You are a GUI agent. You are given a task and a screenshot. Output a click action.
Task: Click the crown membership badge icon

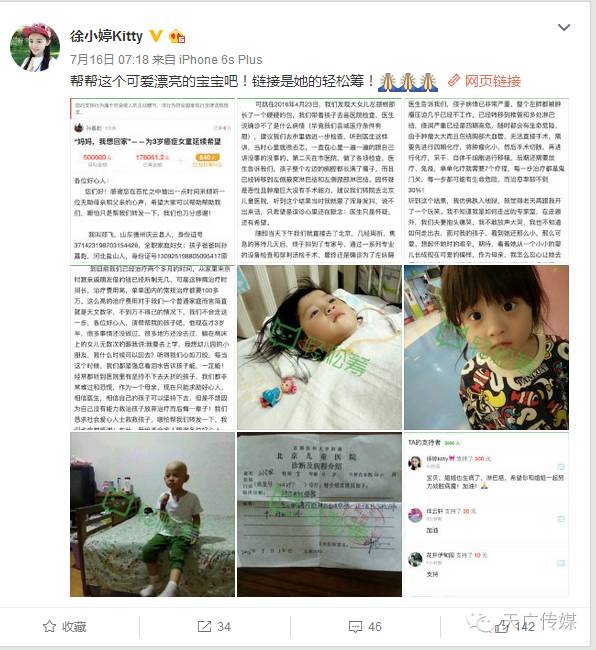[177, 36]
